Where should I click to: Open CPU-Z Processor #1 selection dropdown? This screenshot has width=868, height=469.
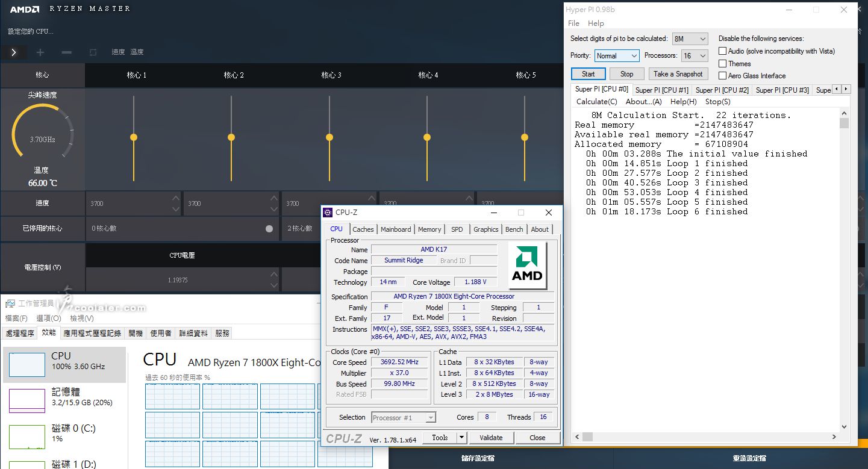tap(404, 417)
